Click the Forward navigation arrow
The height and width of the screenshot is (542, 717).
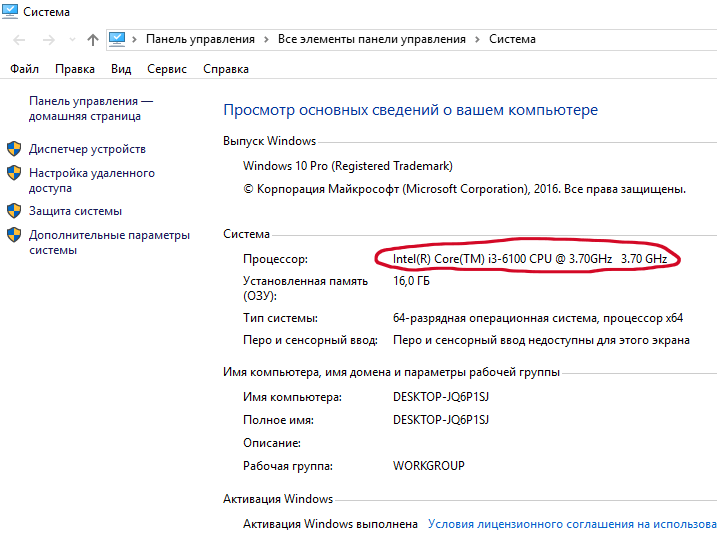pos(48,40)
